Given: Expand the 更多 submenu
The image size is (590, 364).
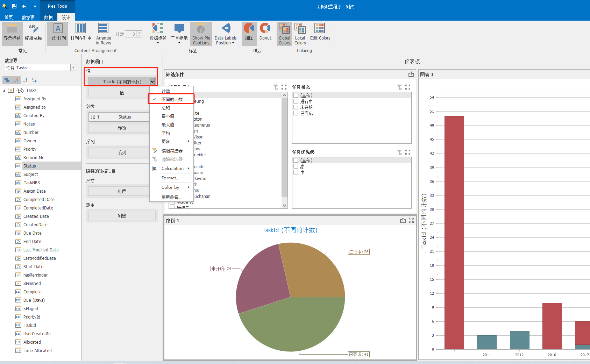Looking at the screenshot, I should point(172,141).
